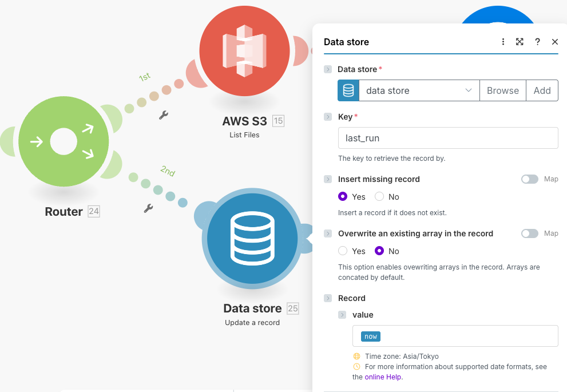Open the online Help link
567x392 pixels.
tap(383, 377)
